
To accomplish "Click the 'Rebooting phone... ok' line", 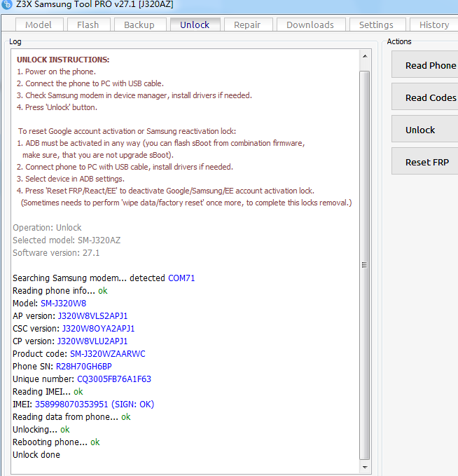I will point(56,442).
